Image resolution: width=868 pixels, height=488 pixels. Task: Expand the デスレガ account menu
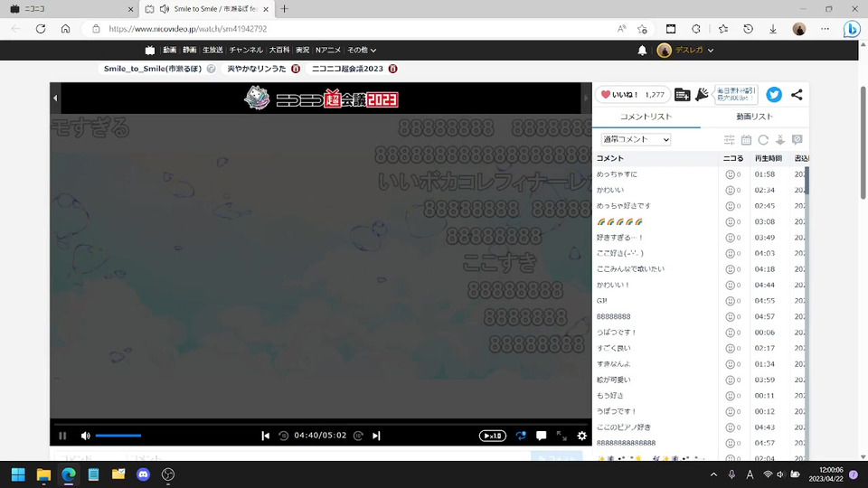(685, 51)
